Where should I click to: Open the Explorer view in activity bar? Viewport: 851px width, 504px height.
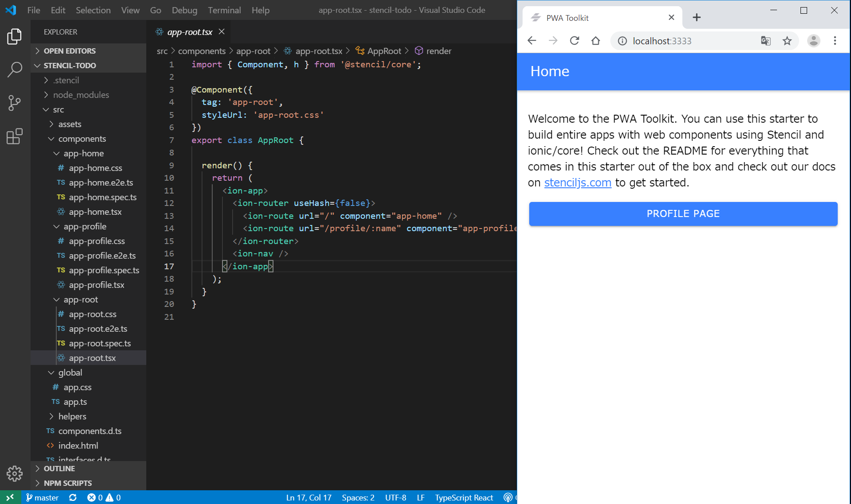click(x=15, y=36)
